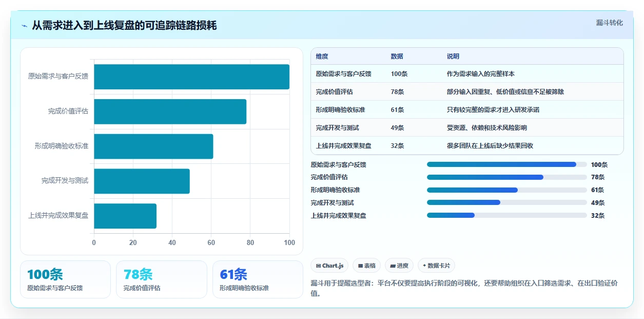Click the 78条 data card
This screenshot has width=644, height=319.
coord(162,279)
